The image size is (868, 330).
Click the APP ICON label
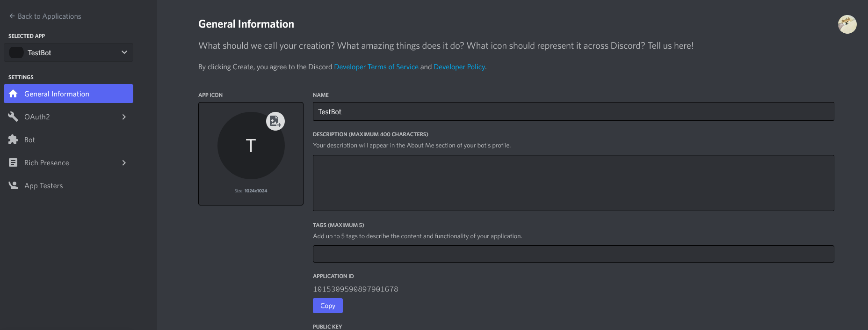(210, 95)
